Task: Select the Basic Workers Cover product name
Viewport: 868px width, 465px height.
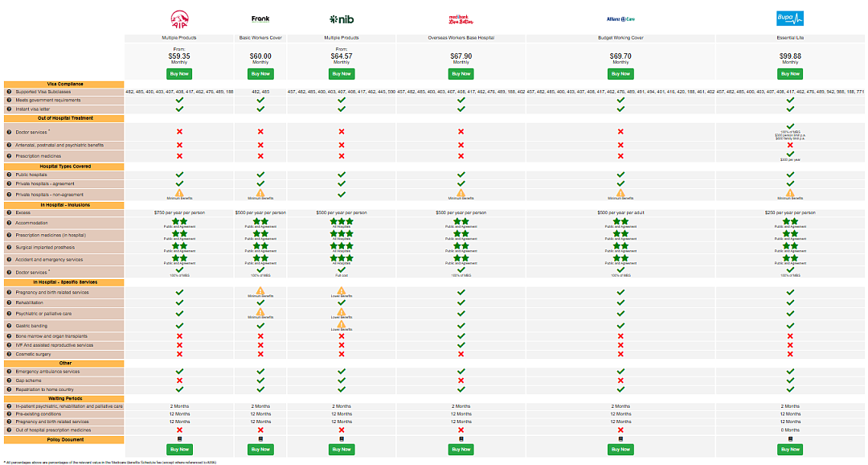Action: pos(260,38)
